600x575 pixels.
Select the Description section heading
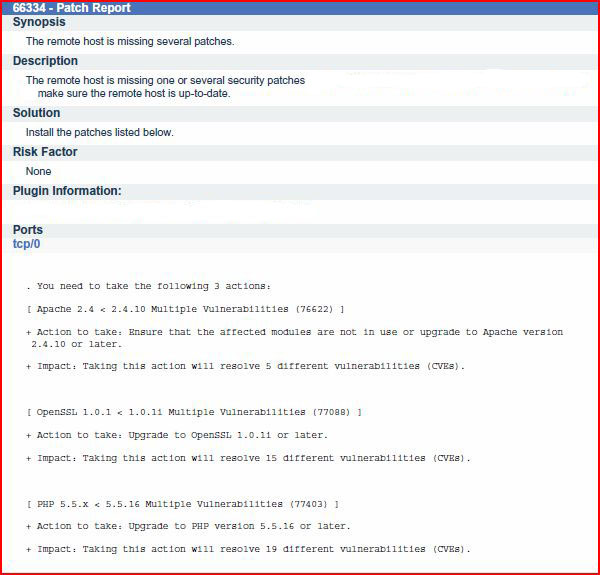[x=45, y=61]
